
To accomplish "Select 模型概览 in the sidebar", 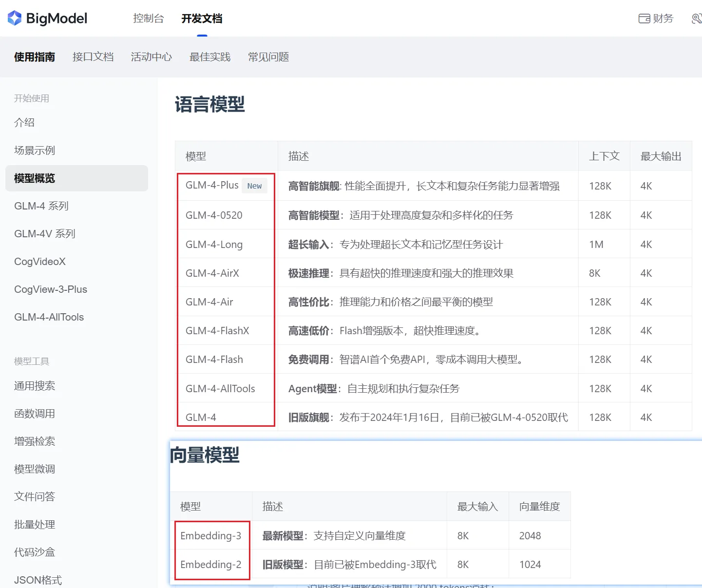I will [77, 178].
